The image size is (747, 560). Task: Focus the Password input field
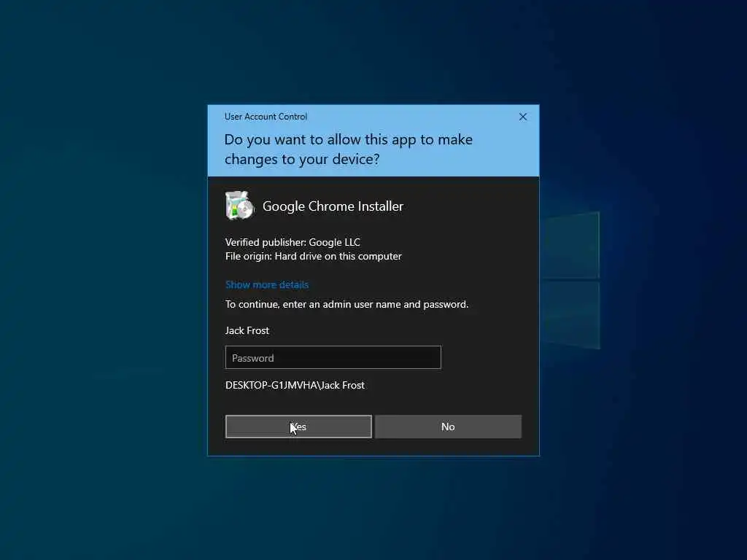click(333, 357)
